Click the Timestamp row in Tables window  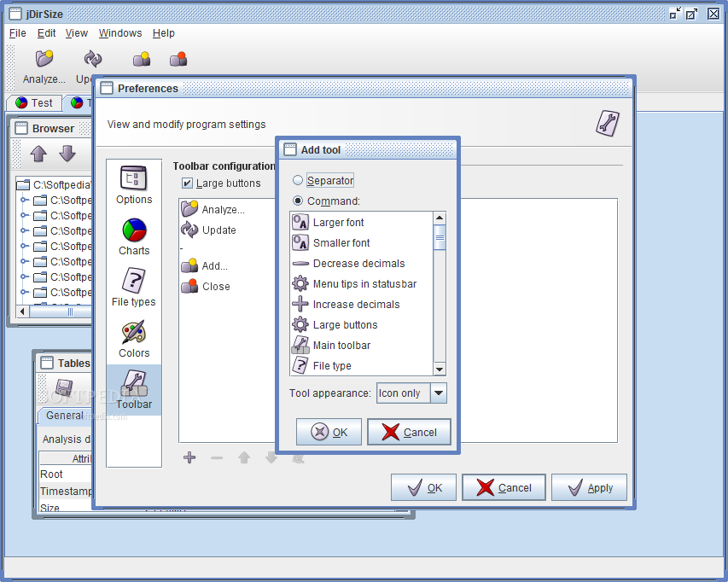coord(65,491)
